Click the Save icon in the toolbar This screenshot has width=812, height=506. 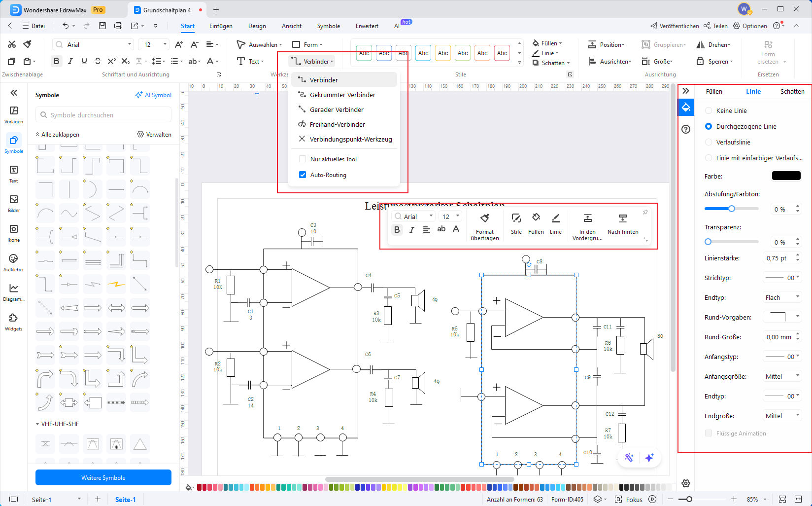[x=102, y=26]
